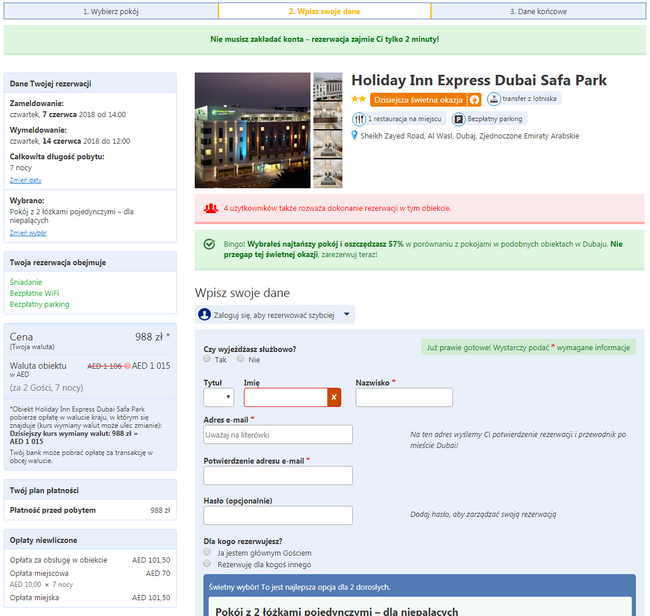
Task: Click 'transfer z lotniska' label
Action: 529,99
